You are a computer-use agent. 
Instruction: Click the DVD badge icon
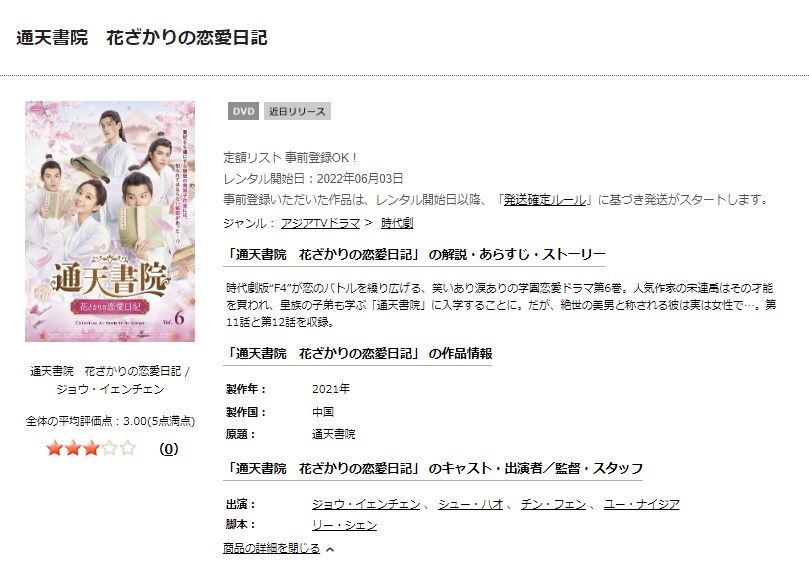244,111
